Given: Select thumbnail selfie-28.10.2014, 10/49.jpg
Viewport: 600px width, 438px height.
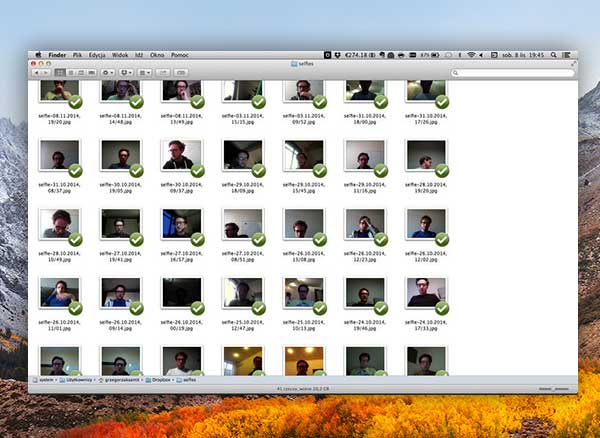Looking at the screenshot, I should pyautogui.click(x=59, y=224).
